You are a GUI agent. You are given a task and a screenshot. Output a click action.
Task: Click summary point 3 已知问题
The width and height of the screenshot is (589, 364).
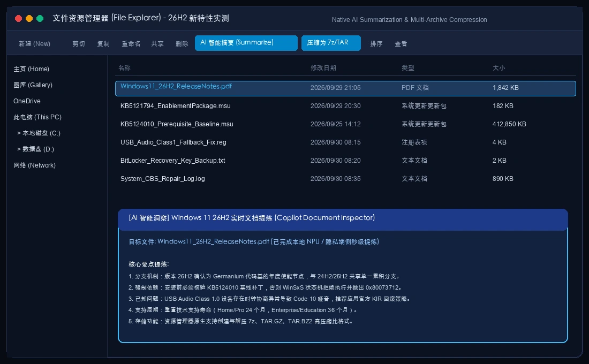pos(270,299)
